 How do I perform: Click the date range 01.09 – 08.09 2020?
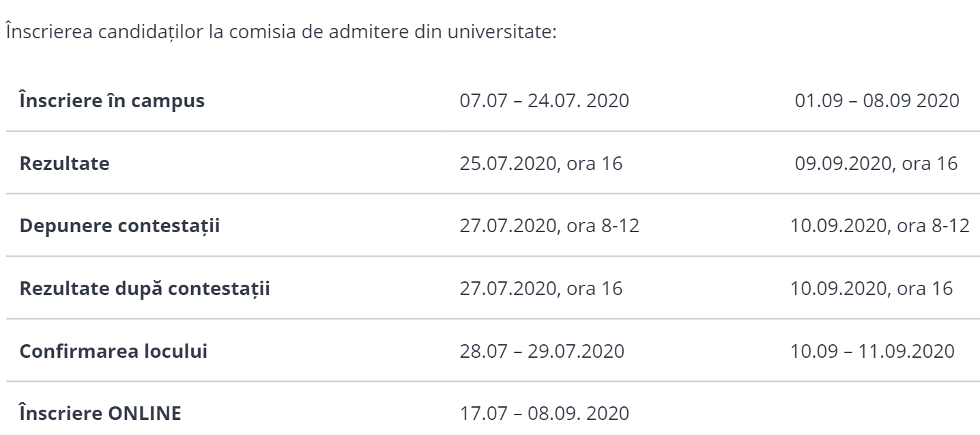click(878, 100)
